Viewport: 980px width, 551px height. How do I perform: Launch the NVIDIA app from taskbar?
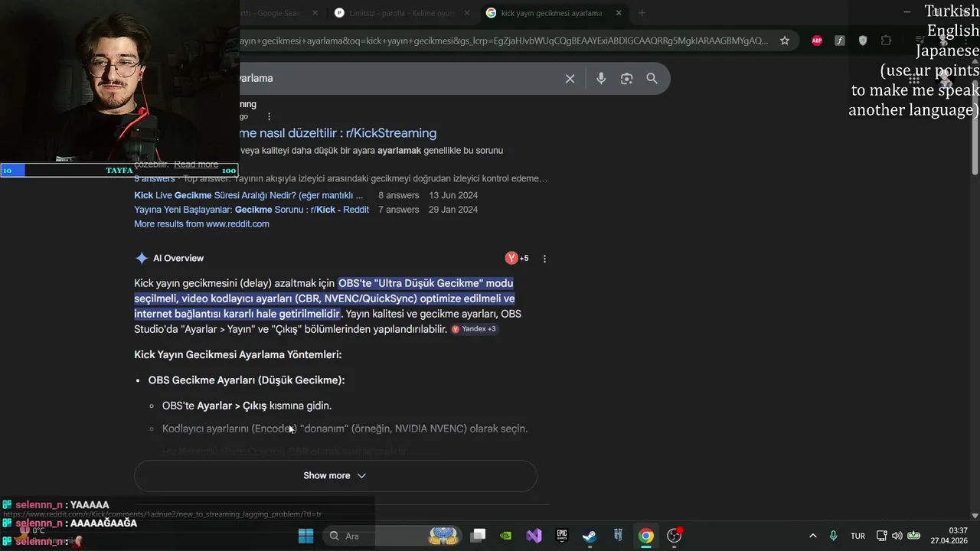point(505,536)
